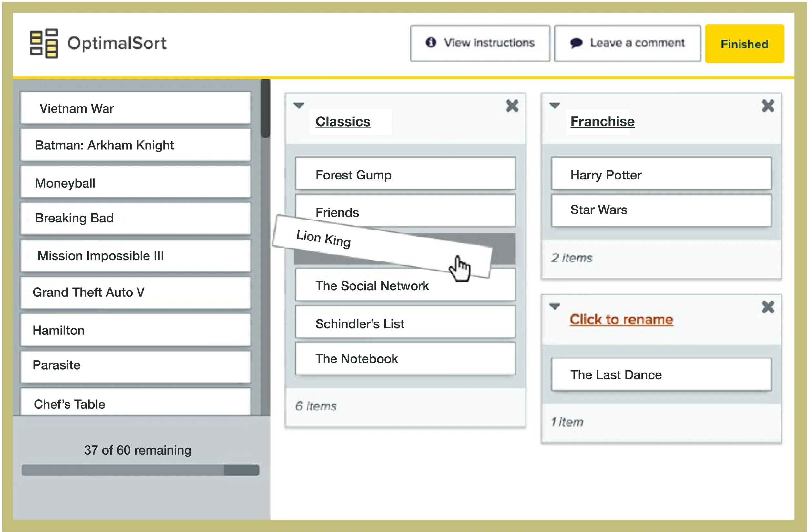The image size is (807, 532).
Task: Edit the Classics group title
Action: [342, 122]
